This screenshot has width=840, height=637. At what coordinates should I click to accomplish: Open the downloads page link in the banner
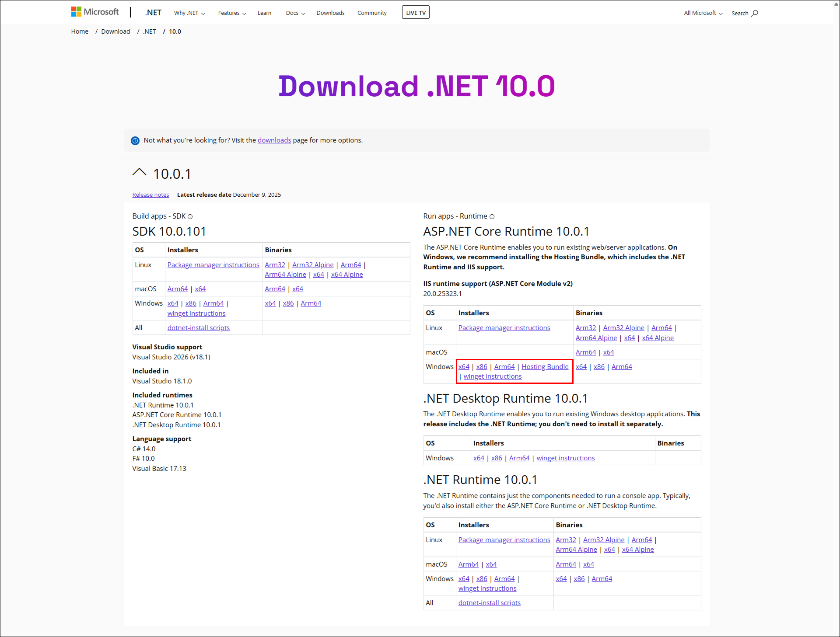tap(274, 140)
